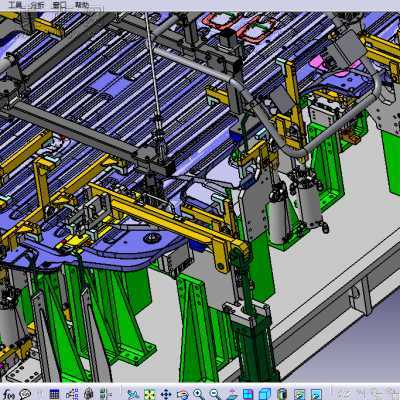Open the isometric view cube icon

point(265,394)
